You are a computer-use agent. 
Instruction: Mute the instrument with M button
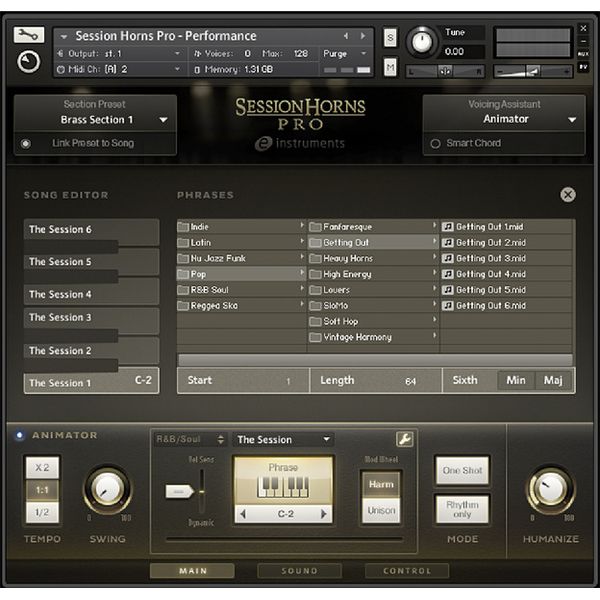390,67
